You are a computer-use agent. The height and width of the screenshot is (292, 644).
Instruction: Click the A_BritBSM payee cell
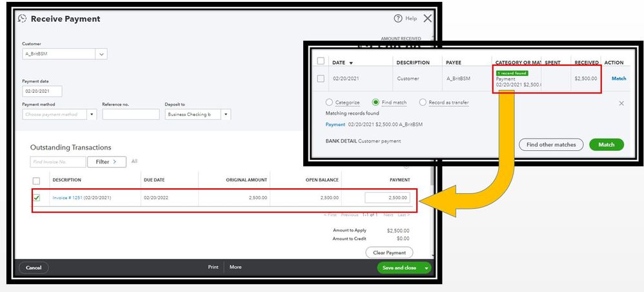pos(458,79)
